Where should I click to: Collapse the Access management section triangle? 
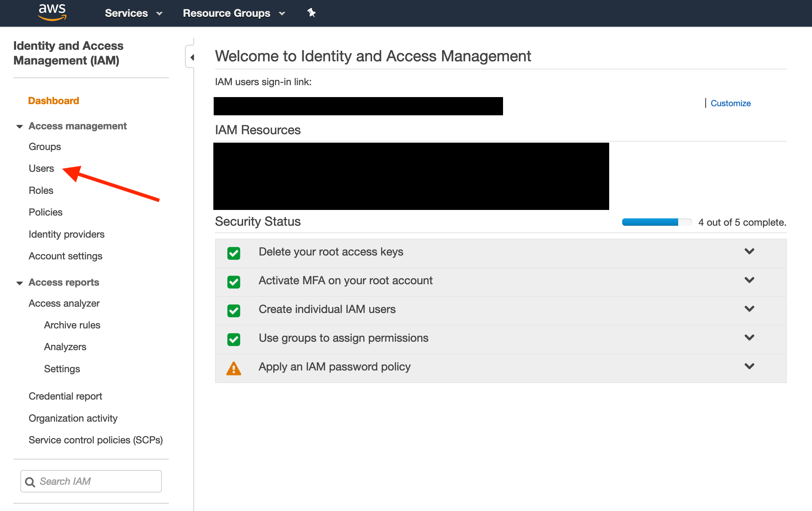coord(20,127)
